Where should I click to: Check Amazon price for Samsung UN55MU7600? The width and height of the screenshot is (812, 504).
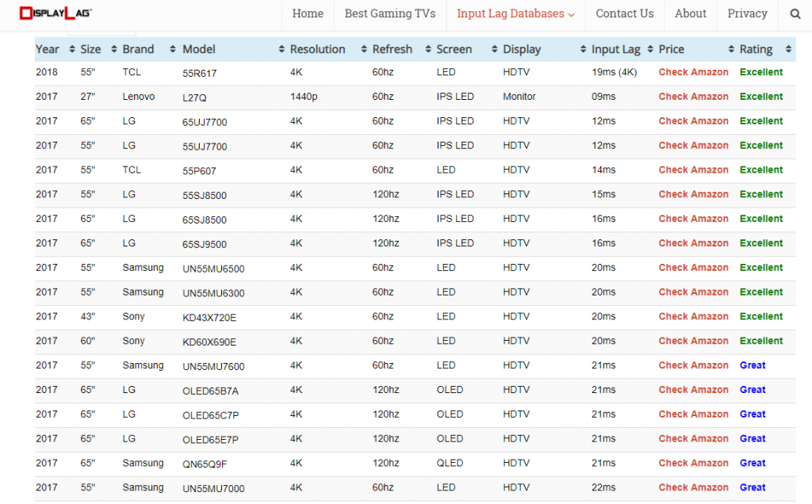[x=693, y=365]
